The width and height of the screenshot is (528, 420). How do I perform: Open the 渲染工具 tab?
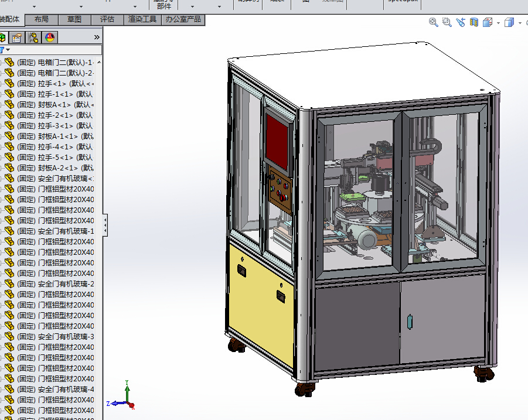(142, 19)
